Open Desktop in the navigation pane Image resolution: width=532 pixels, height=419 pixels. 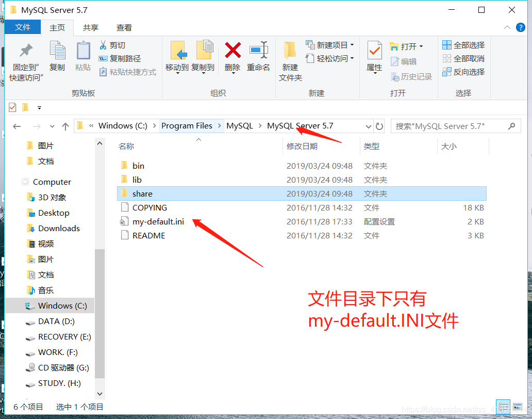[54, 213]
